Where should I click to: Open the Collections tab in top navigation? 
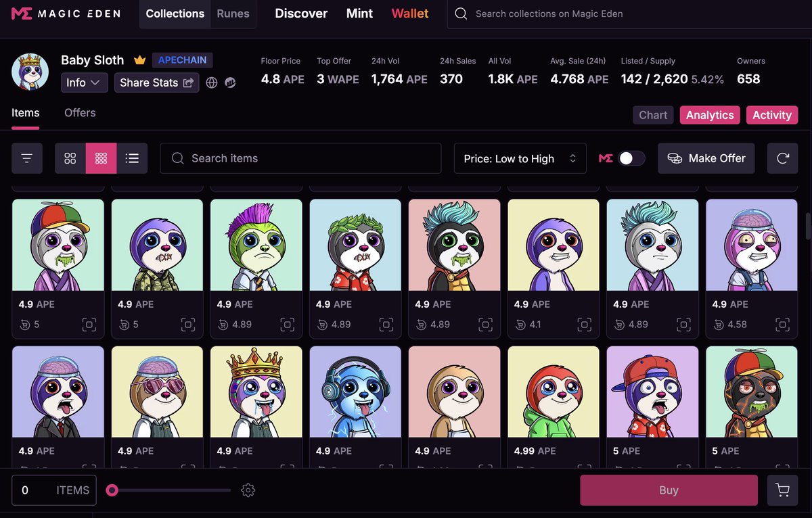coord(175,14)
